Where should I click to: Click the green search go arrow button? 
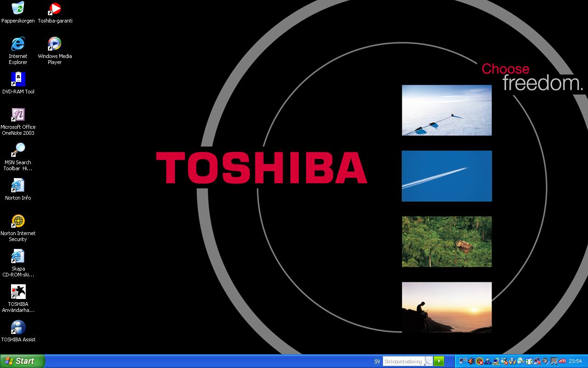[x=439, y=361]
